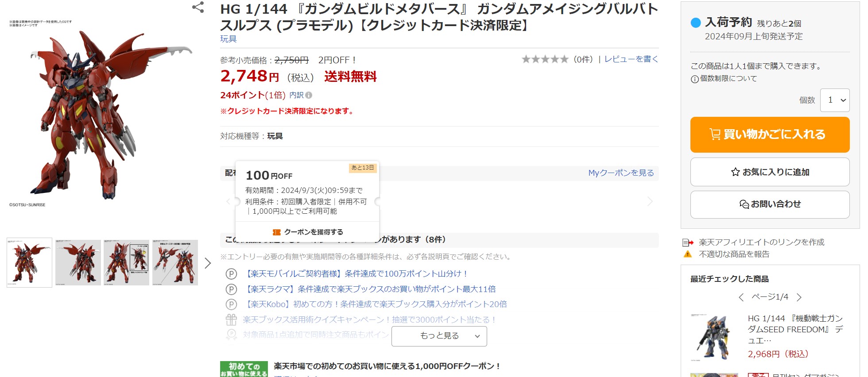Click 2,968円(税込) recently viewed price
The height and width of the screenshot is (377, 868).
point(779,354)
